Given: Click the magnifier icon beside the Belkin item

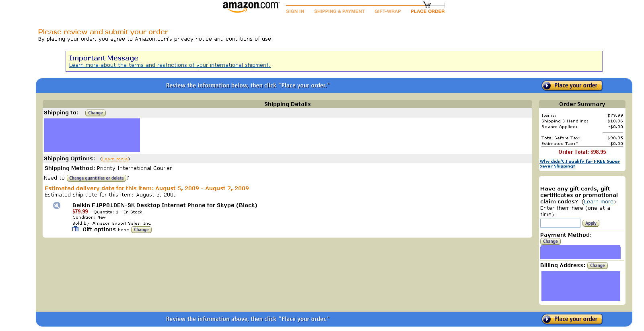Looking at the screenshot, I should click(57, 205).
